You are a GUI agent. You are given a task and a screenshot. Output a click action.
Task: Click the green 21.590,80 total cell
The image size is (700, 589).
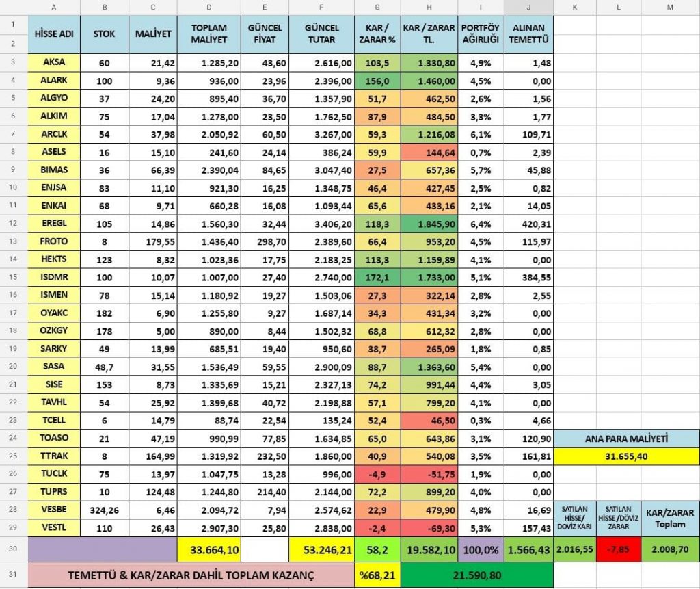click(476, 575)
